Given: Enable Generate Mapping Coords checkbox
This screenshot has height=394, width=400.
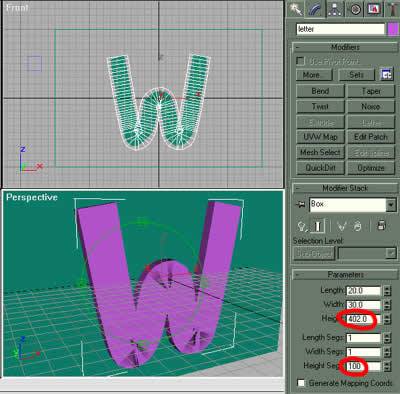Looking at the screenshot, I should (301, 383).
